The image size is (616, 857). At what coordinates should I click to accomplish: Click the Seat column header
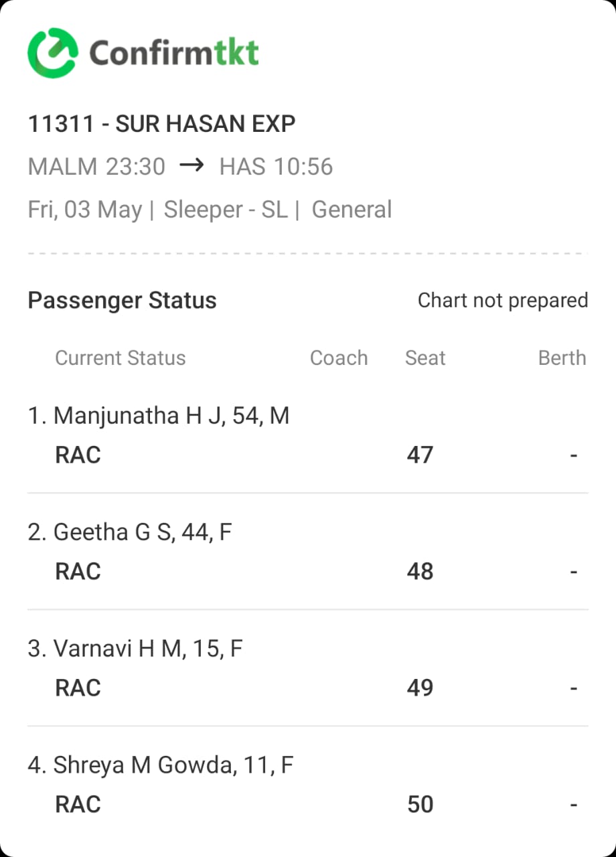coord(425,358)
